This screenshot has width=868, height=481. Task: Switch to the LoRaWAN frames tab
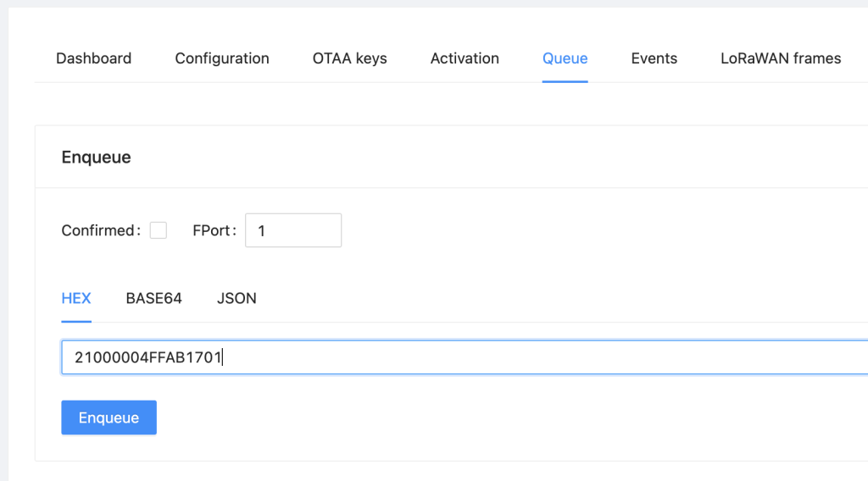point(781,58)
